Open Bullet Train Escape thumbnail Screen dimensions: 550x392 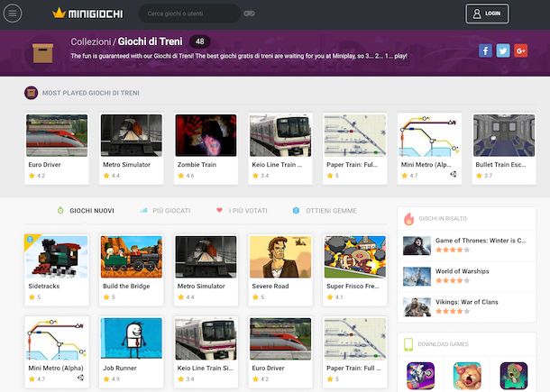[x=504, y=135]
